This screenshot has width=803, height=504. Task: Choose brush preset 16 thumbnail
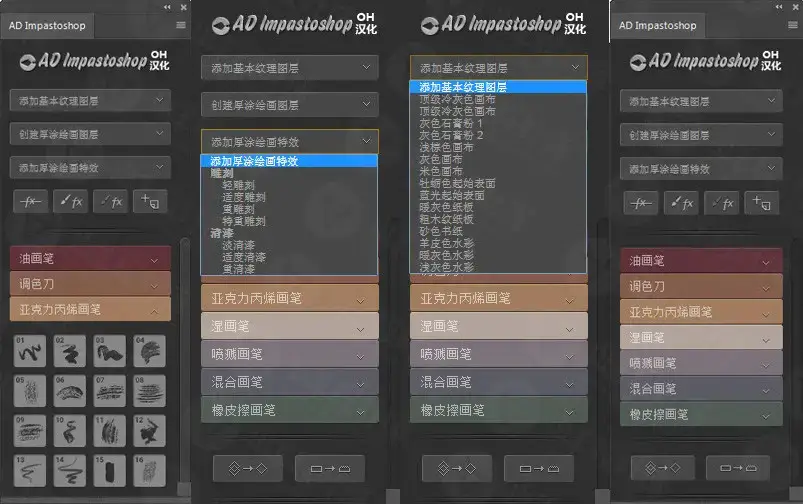tap(150, 471)
